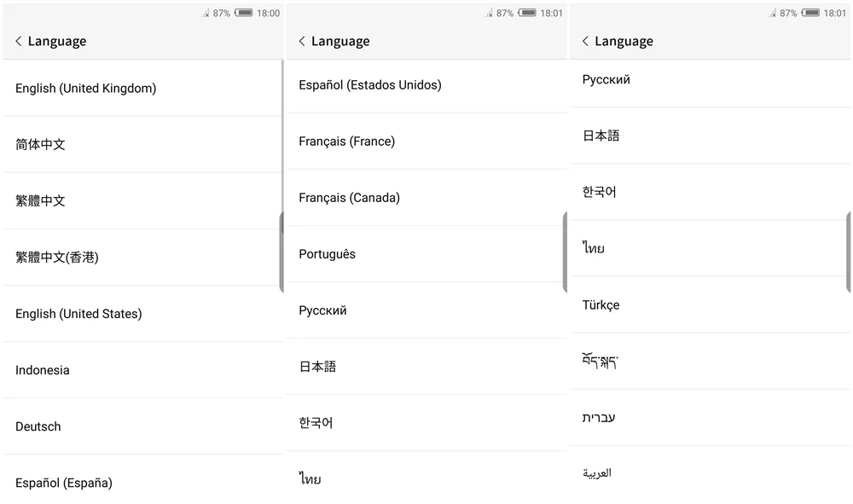This screenshot has height=504, width=853.
Task: Select Español (Estados Unidos)
Action: (x=370, y=84)
